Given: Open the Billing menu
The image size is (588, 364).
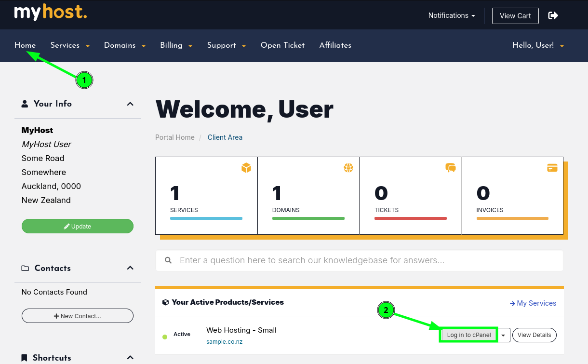Looking at the screenshot, I should click(x=176, y=45).
